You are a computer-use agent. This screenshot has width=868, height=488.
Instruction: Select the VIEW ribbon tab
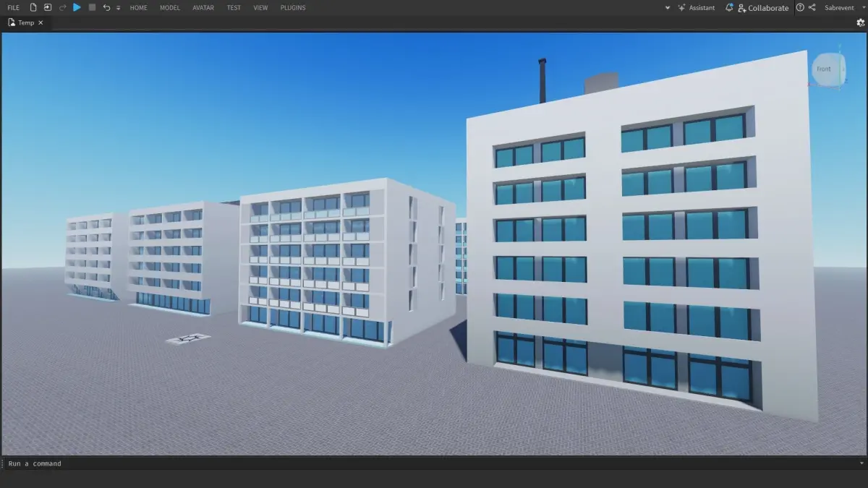click(260, 8)
